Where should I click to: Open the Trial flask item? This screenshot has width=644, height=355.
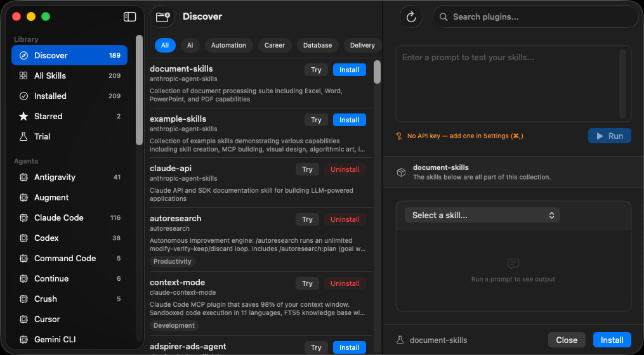click(42, 136)
